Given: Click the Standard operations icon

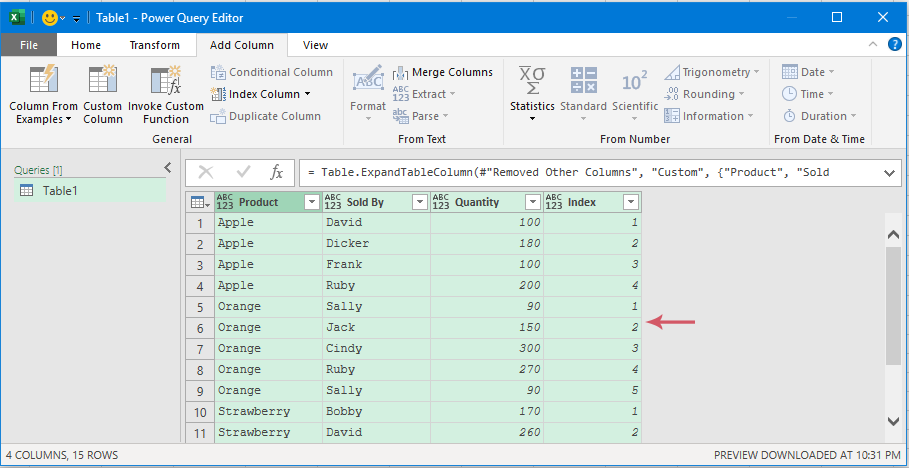Looking at the screenshot, I should click(x=583, y=80).
